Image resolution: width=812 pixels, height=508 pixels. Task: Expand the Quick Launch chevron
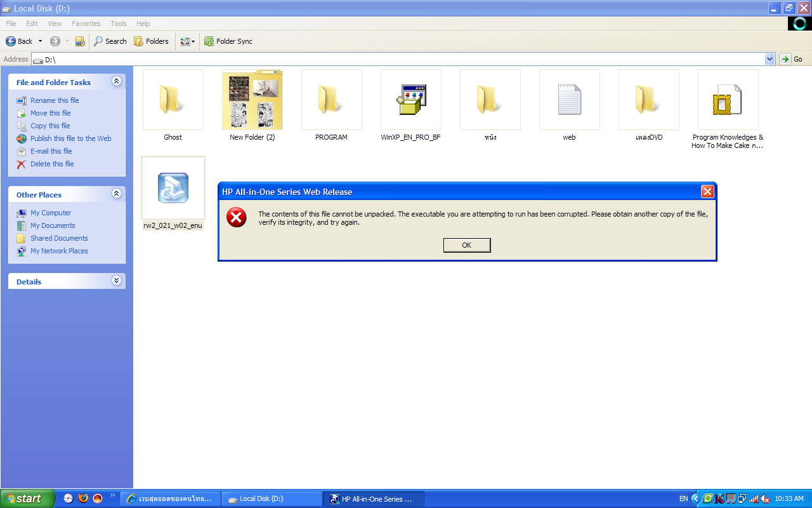pyautogui.click(x=113, y=495)
